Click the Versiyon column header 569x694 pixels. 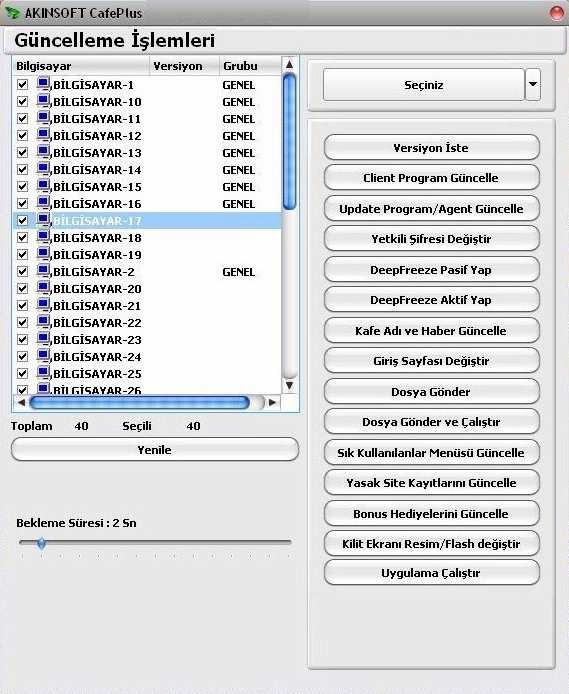click(x=184, y=66)
